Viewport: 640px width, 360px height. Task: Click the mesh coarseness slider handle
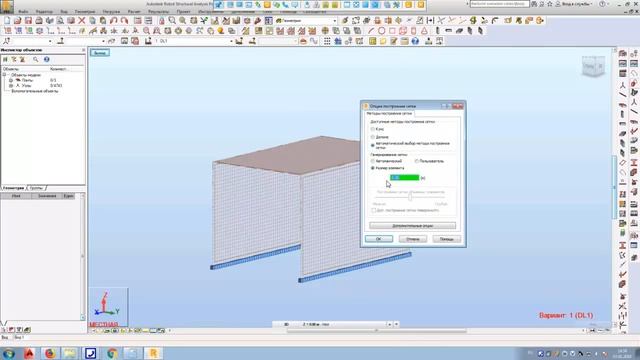click(x=410, y=197)
